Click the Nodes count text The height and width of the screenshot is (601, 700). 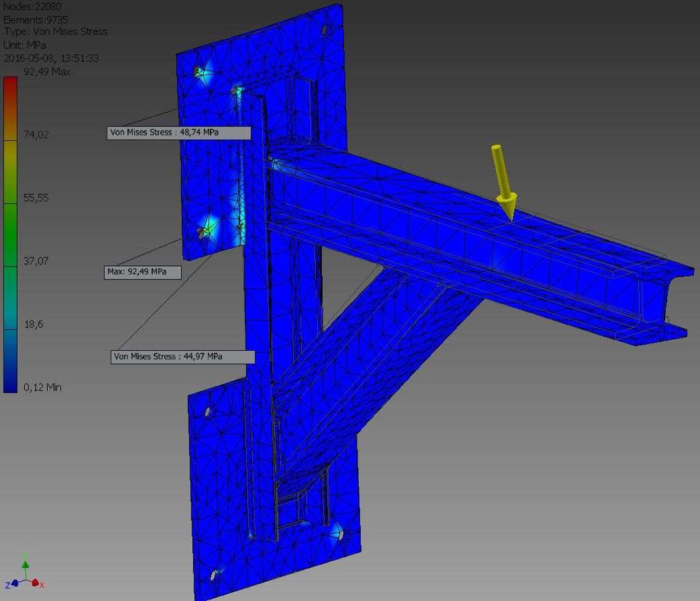coord(32,6)
